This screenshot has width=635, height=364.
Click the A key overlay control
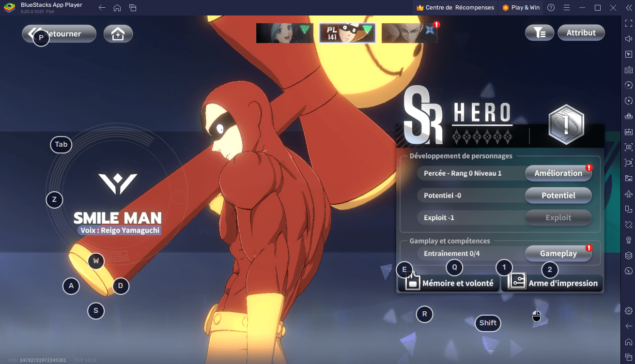(x=71, y=286)
